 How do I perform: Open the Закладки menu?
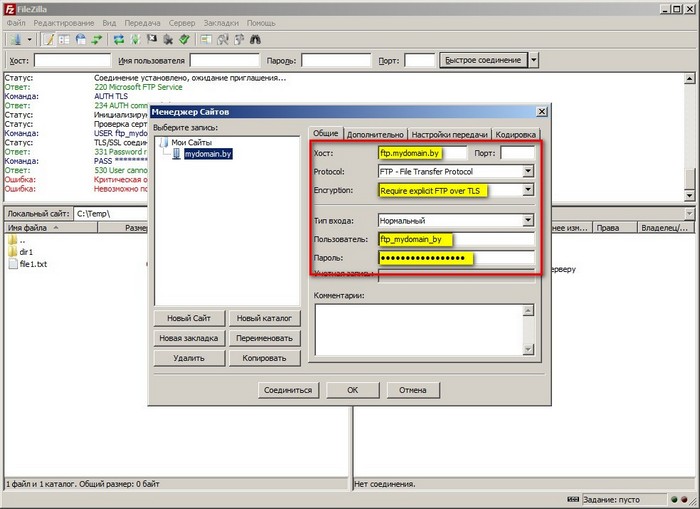[x=221, y=23]
